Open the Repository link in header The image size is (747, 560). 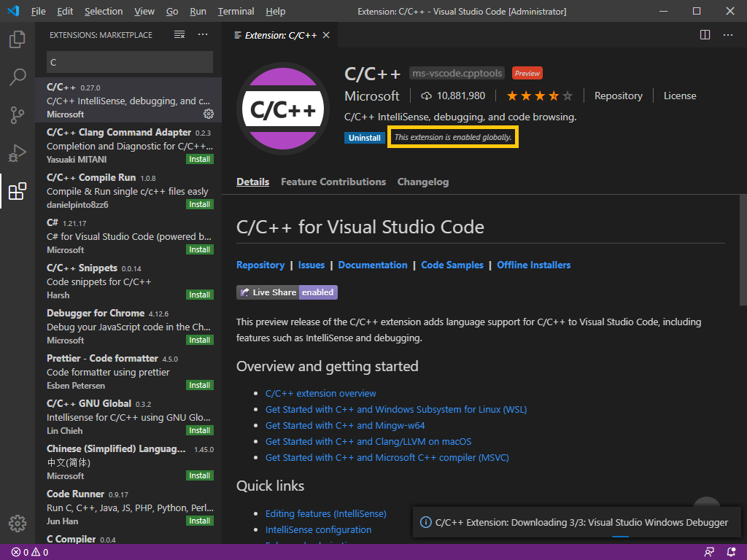point(619,96)
